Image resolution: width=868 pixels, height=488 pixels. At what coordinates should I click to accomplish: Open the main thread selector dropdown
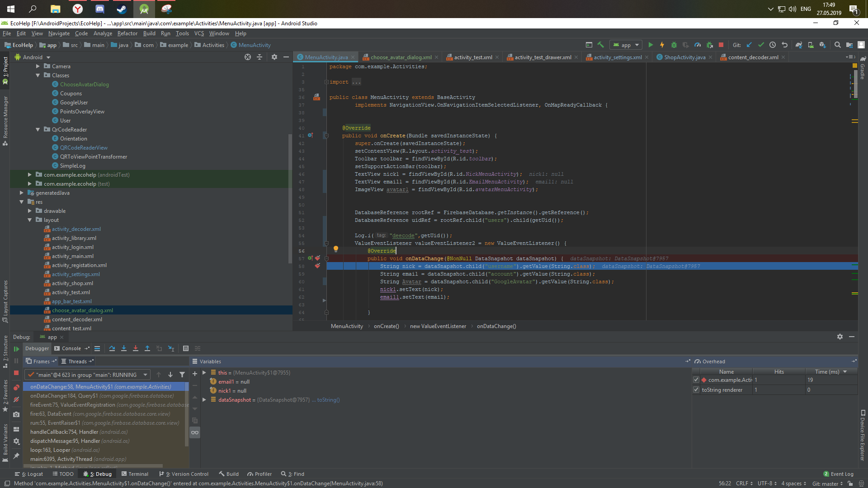tap(87, 375)
